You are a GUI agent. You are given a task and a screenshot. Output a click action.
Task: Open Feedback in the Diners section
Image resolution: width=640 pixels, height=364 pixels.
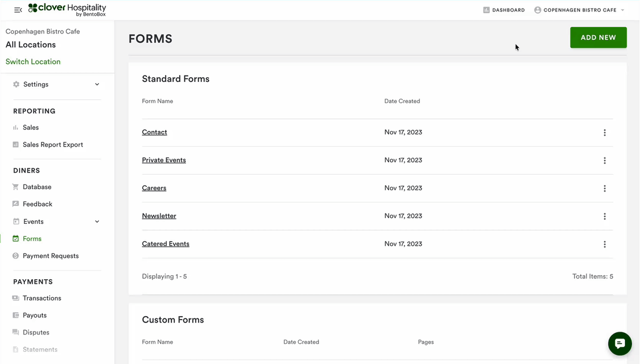tap(38, 204)
